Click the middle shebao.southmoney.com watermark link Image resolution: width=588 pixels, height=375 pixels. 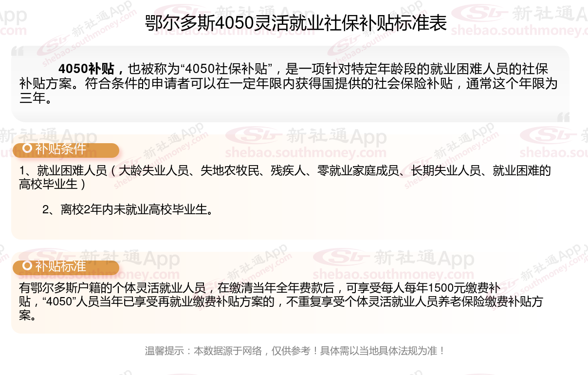(x=305, y=152)
